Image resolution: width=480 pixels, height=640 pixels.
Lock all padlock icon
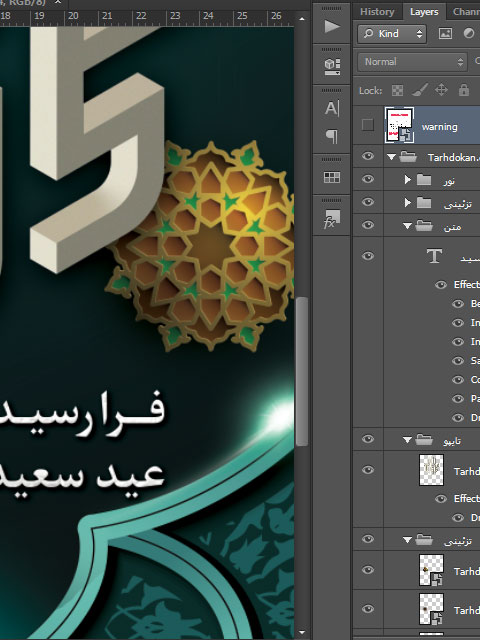[464, 90]
